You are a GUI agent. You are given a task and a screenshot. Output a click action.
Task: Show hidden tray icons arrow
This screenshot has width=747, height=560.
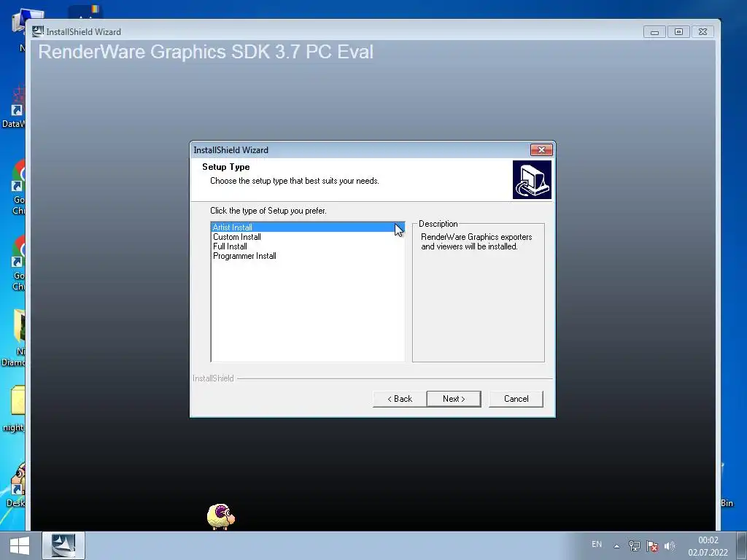pos(616,546)
